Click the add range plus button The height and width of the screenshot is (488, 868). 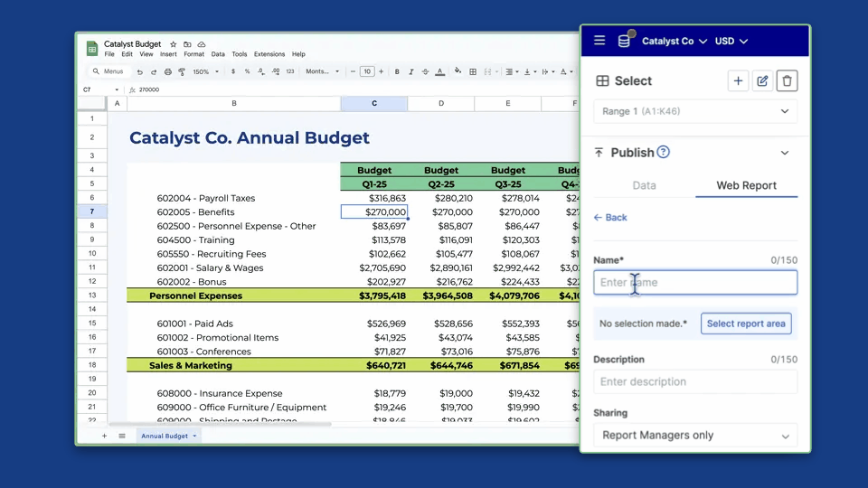tap(738, 80)
